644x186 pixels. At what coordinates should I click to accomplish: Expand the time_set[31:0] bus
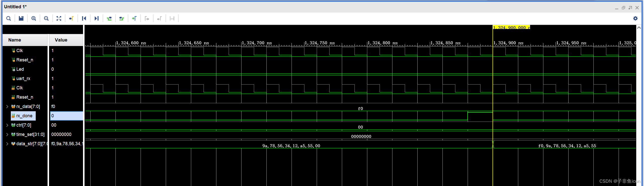tap(7, 134)
